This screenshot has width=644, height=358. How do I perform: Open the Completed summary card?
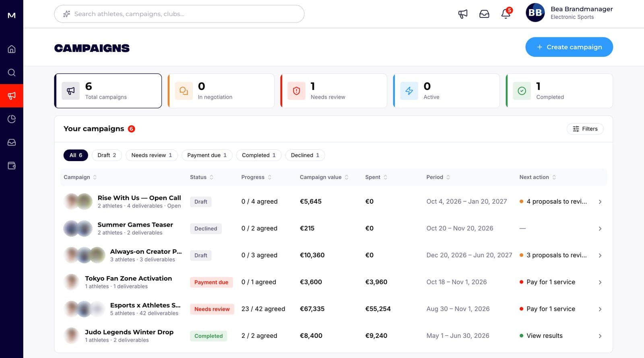[x=559, y=91]
